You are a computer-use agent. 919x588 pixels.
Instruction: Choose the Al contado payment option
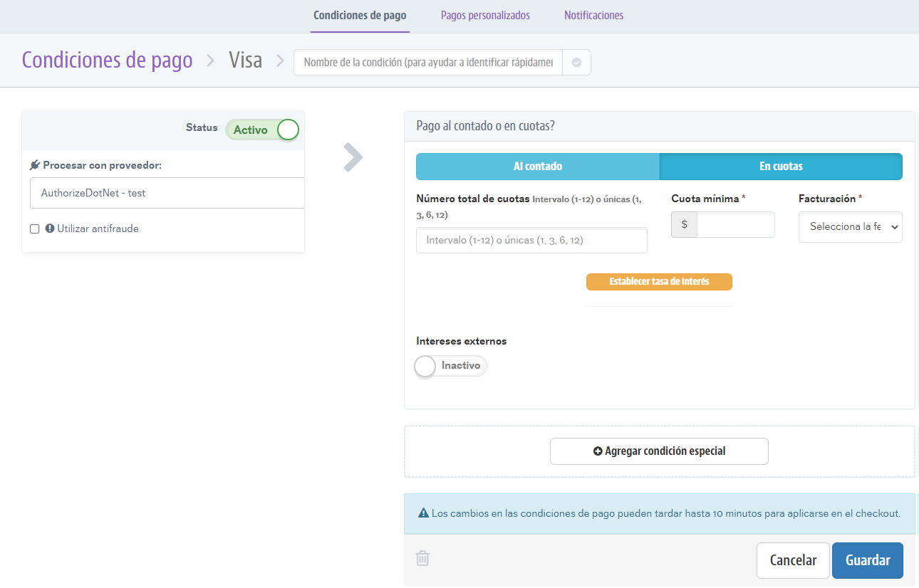(538, 167)
